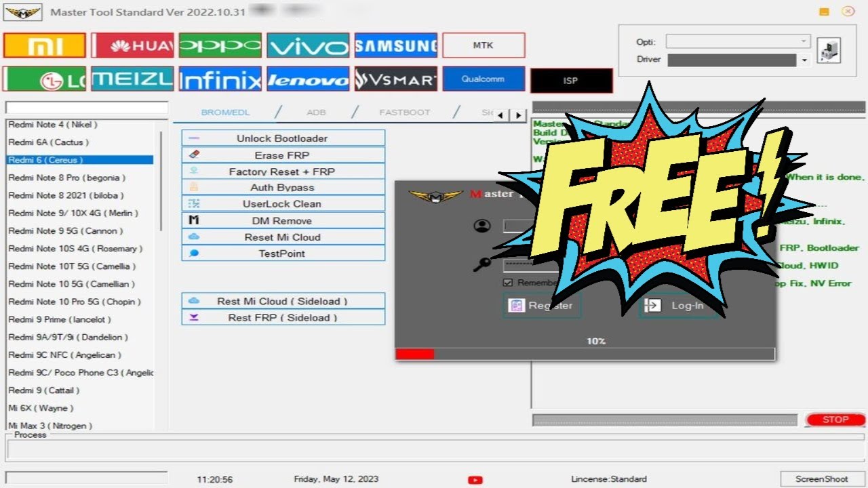The width and height of the screenshot is (868, 488).
Task: Click the device list scrollbar
Action: [x=161, y=181]
